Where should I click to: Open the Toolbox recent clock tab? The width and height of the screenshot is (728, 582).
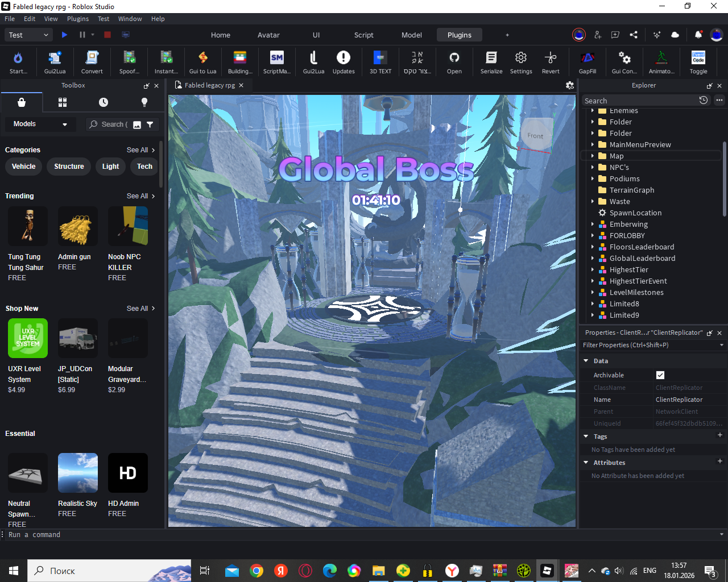104,102
